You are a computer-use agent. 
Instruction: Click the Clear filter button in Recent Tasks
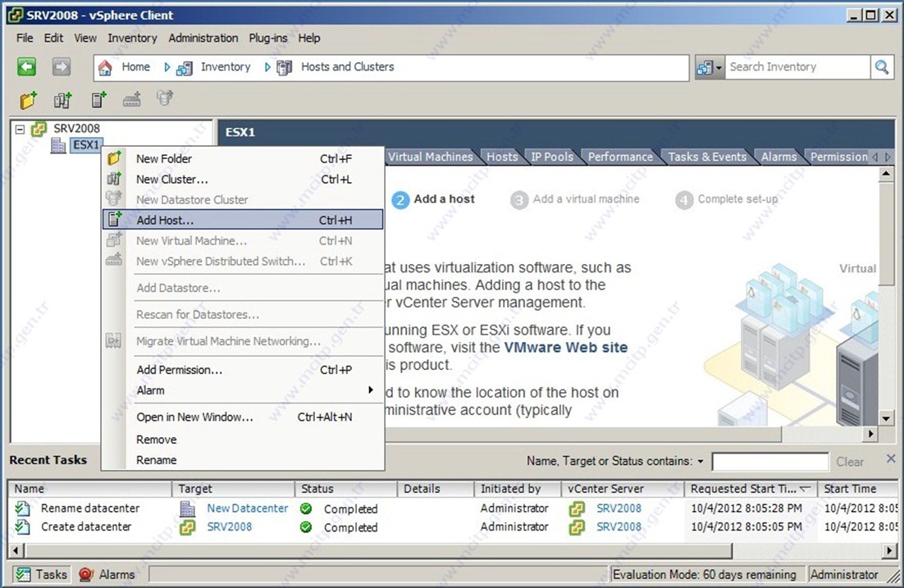point(850,462)
